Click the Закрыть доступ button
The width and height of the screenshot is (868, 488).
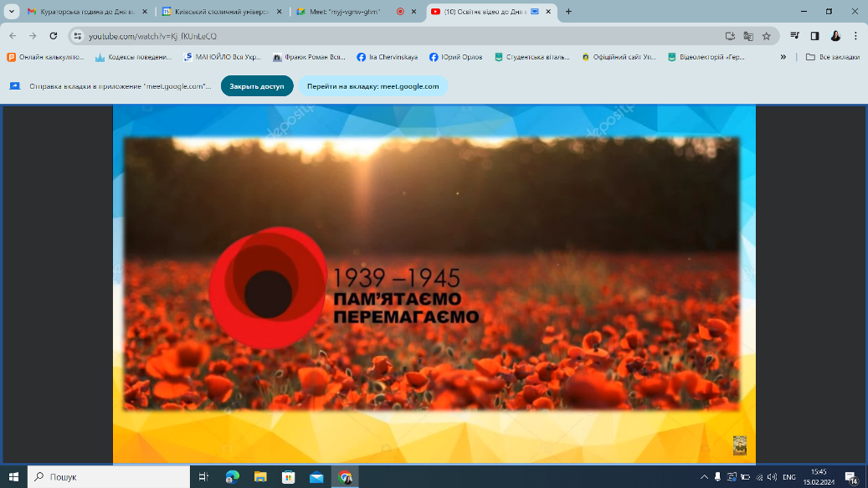pos(257,85)
